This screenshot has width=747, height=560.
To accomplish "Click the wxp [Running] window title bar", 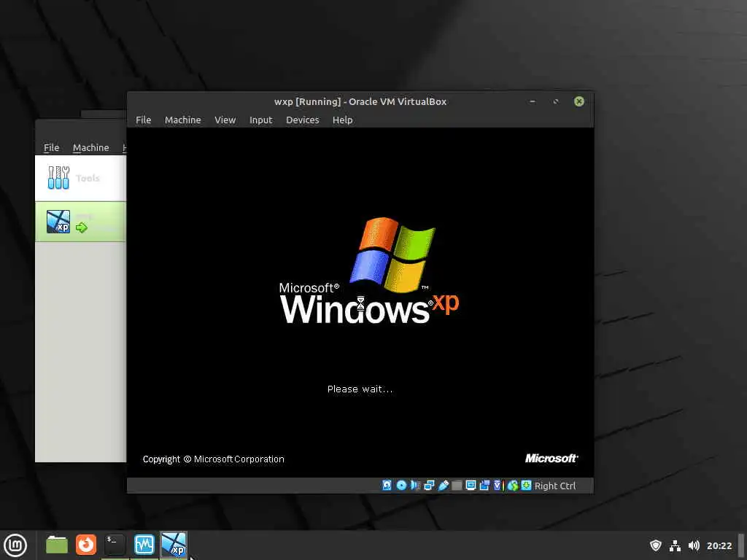I will 360,101.
